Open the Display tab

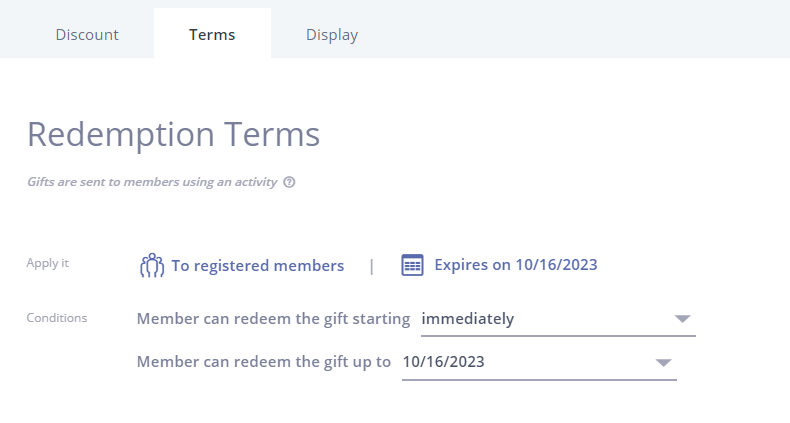point(332,34)
